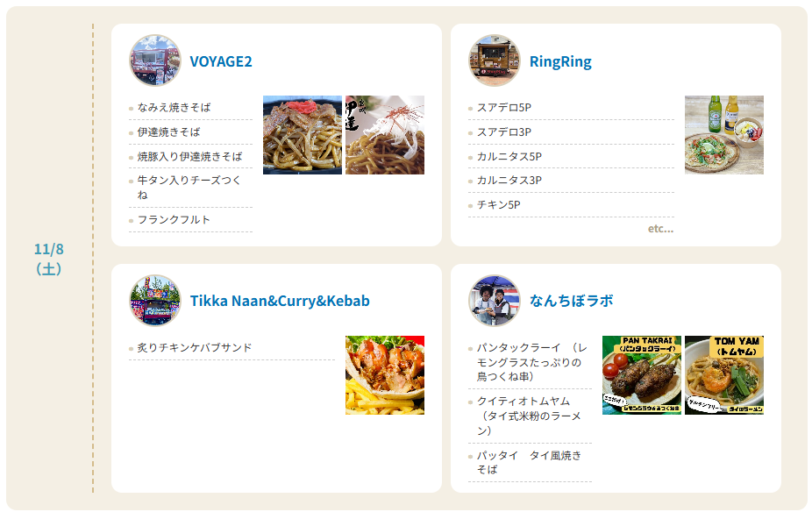
Task: Click the 11/8 (土) date label
Action: coord(49,259)
